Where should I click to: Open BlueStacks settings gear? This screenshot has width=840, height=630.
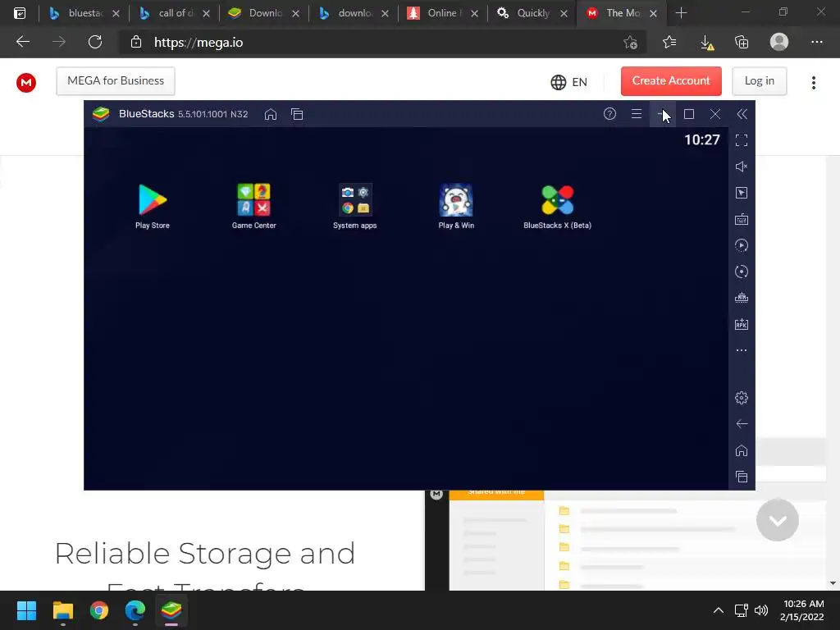(x=742, y=398)
